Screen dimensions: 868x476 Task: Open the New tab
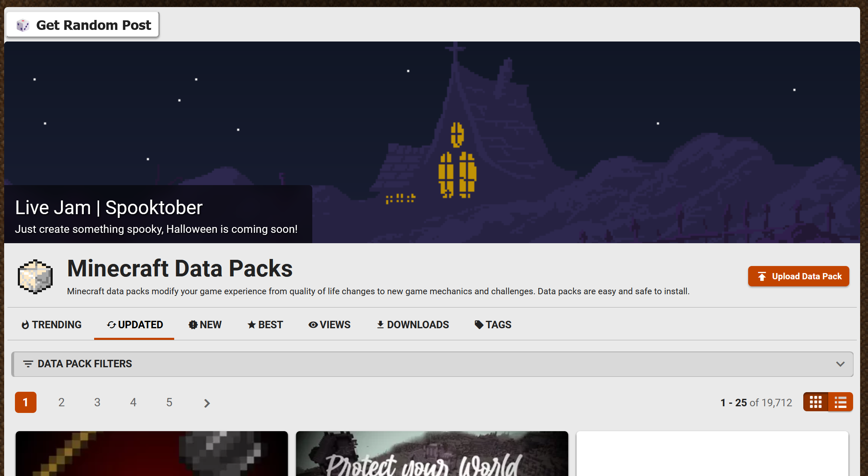(x=205, y=325)
